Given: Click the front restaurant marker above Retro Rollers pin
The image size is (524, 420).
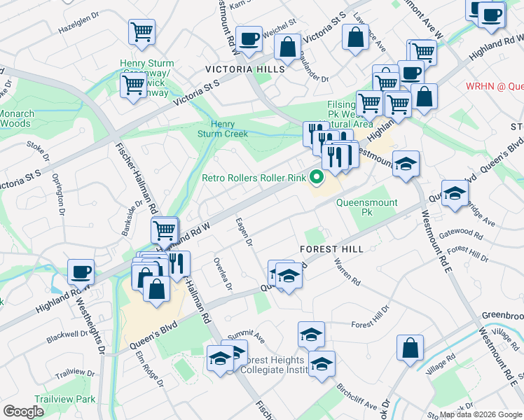Looking at the screenshot, I should click(x=335, y=157).
